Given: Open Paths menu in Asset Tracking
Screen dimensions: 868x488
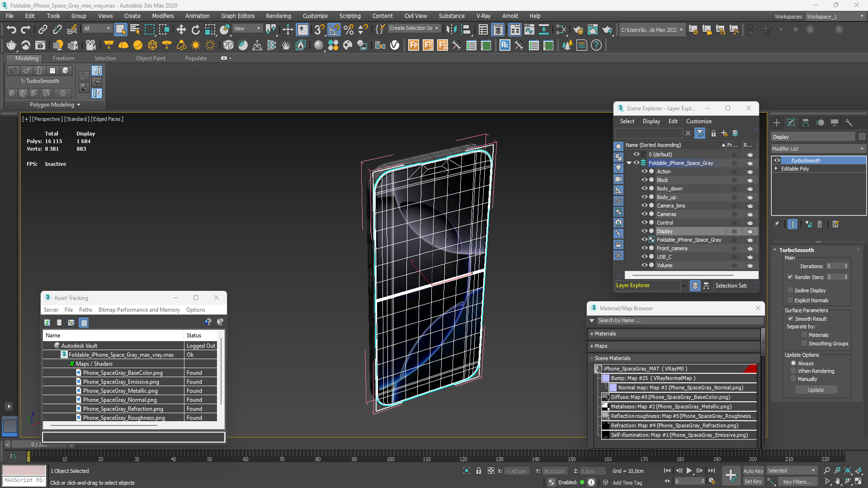Looking at the screenshot, I should (85, 310).
